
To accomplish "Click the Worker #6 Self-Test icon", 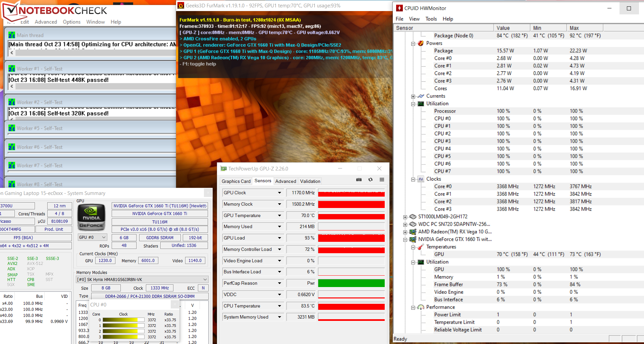I will (x=12, y=147).
